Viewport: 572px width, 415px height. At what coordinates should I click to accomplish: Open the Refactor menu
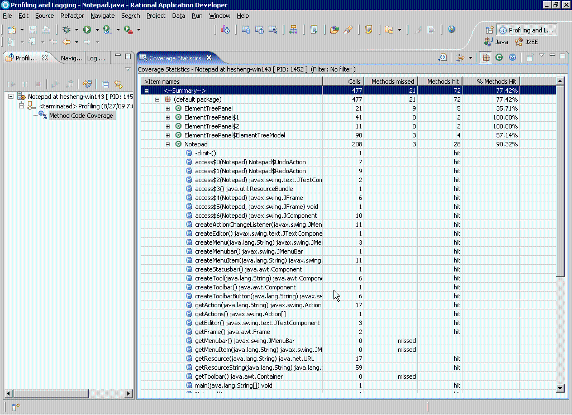point(72,16)
